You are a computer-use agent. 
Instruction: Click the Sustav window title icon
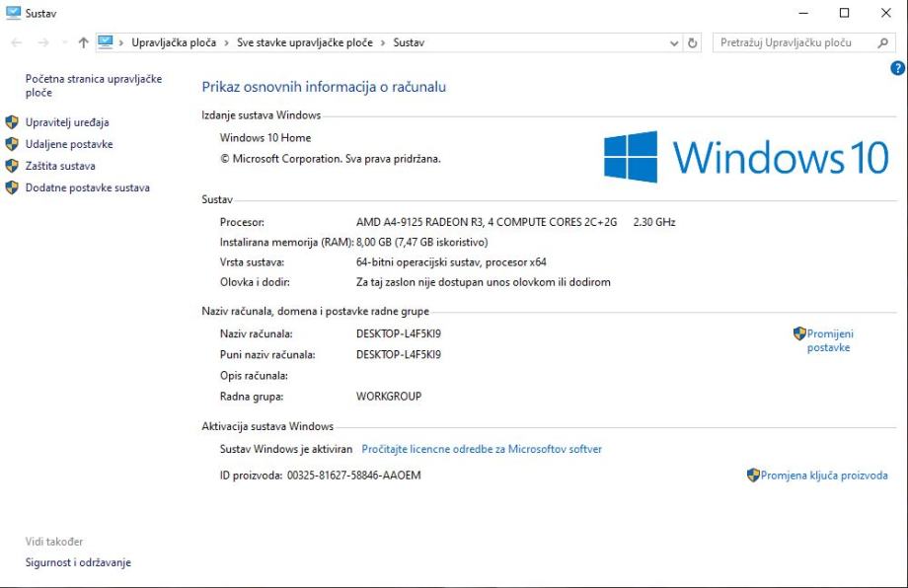click(13, 13)
